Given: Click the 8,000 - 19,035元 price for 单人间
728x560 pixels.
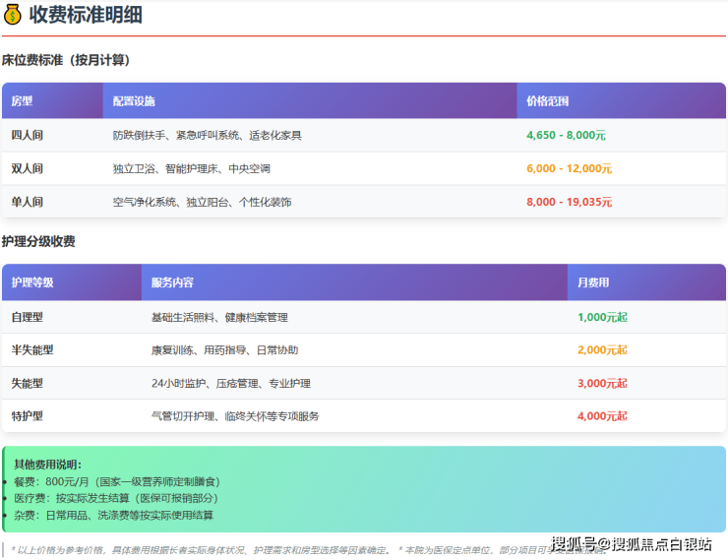Looking at the screenshot, I should 569,202.
